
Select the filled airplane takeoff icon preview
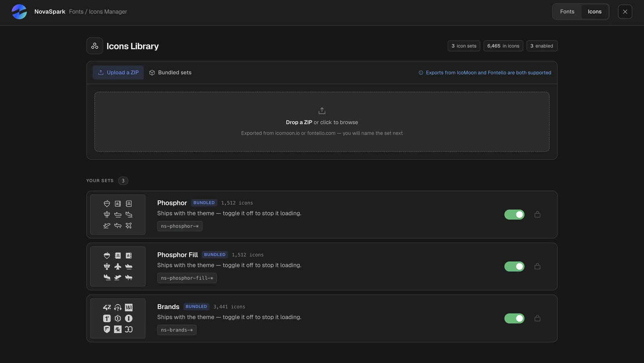tap(118, 277)
